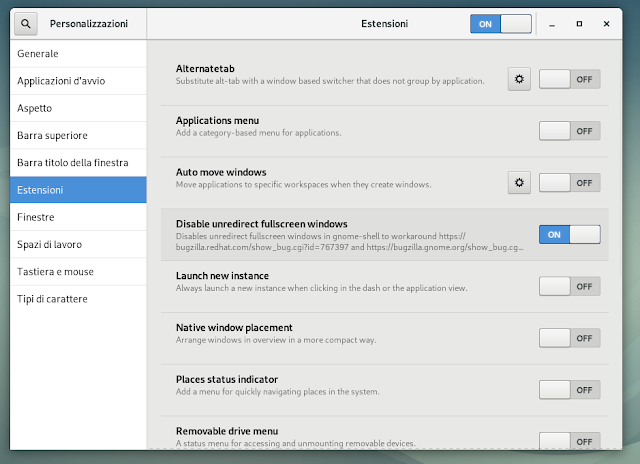Image resolution: width=640 pixels, height=464 pixels.
Task: Enable Places status indicator switch
Action: tap(569, 390)
